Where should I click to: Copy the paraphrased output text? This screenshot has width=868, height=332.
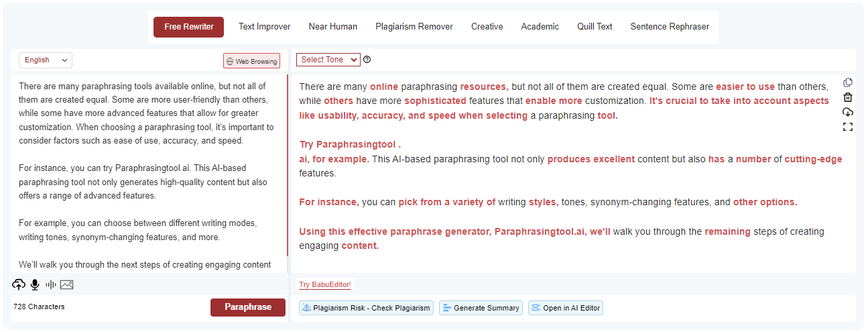848,82
